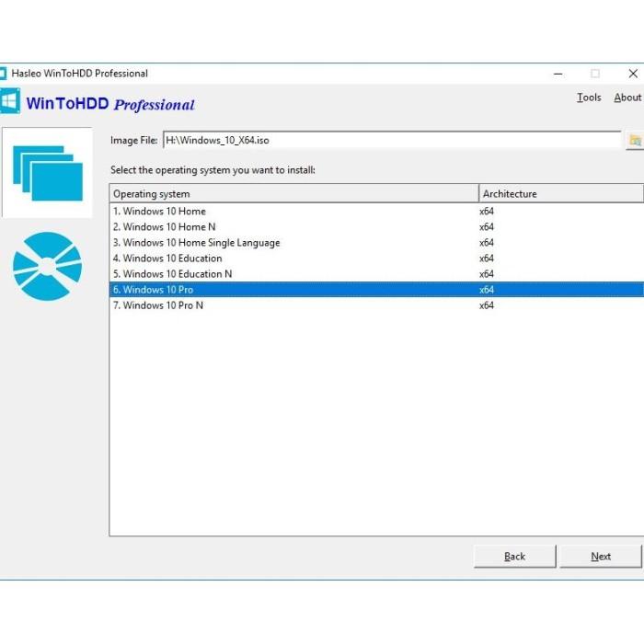Choose Windows 10 Pro N entry

(157, 305)
